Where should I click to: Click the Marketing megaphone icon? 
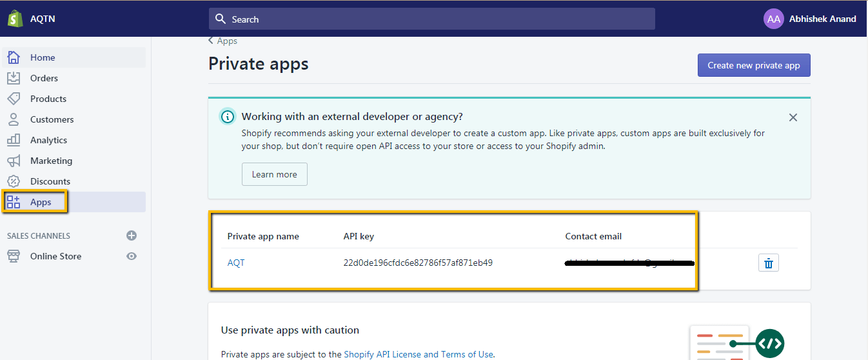pos(14,161)
